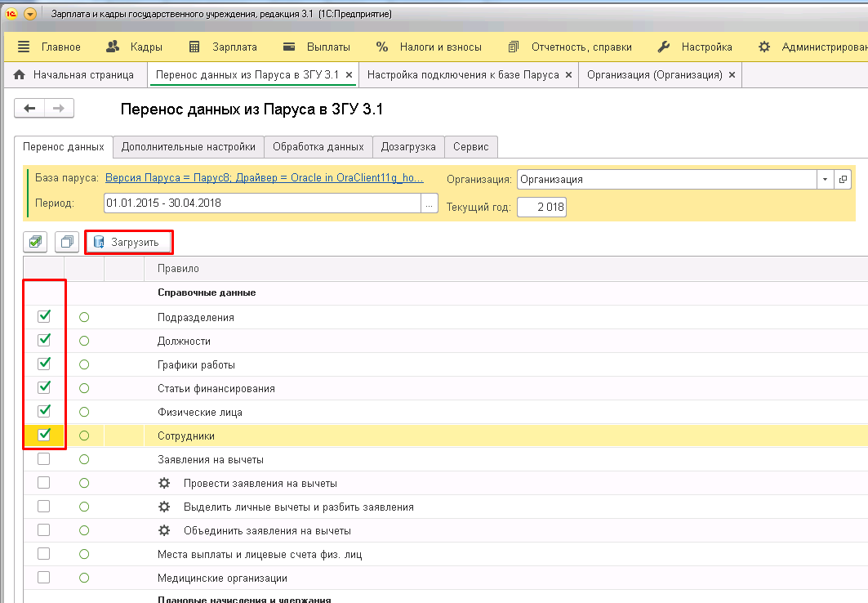The width and height of the screenshot is (868, 603).
Task: Click the Текущий год input field
Action: (x=541, y=208)
